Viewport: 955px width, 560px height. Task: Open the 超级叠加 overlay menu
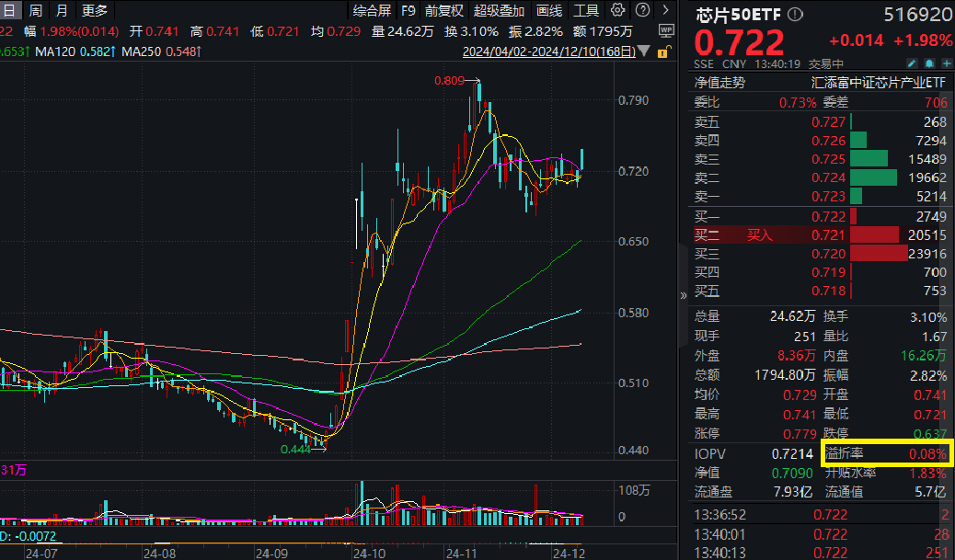(499, 11)
